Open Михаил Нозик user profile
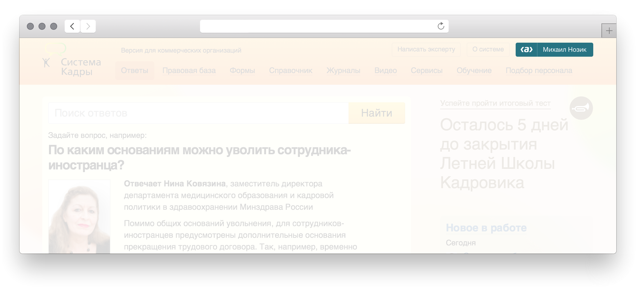Screen dimensions: 644x298 pos(564,50)
